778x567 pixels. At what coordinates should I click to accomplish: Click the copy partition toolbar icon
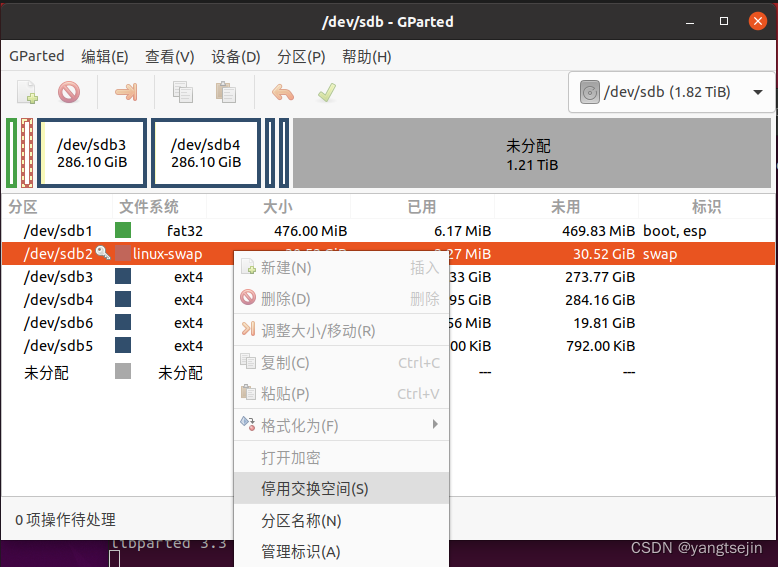[183, 92]
